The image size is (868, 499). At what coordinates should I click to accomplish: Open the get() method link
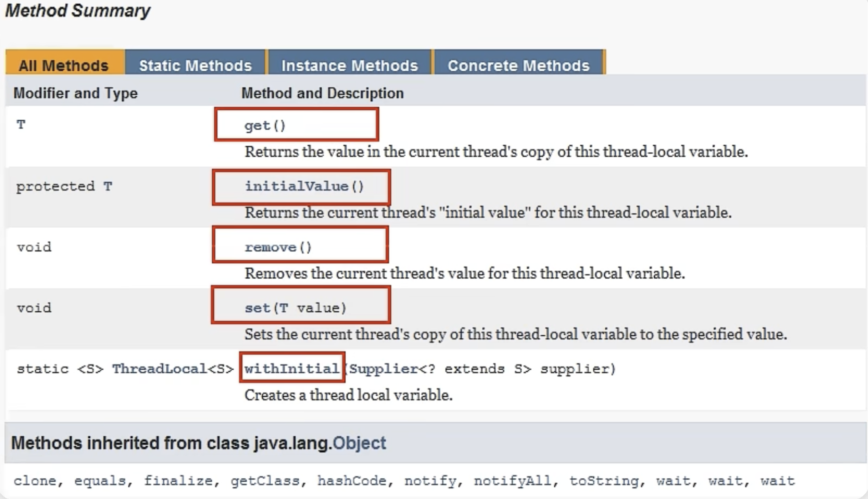[258, 125]
